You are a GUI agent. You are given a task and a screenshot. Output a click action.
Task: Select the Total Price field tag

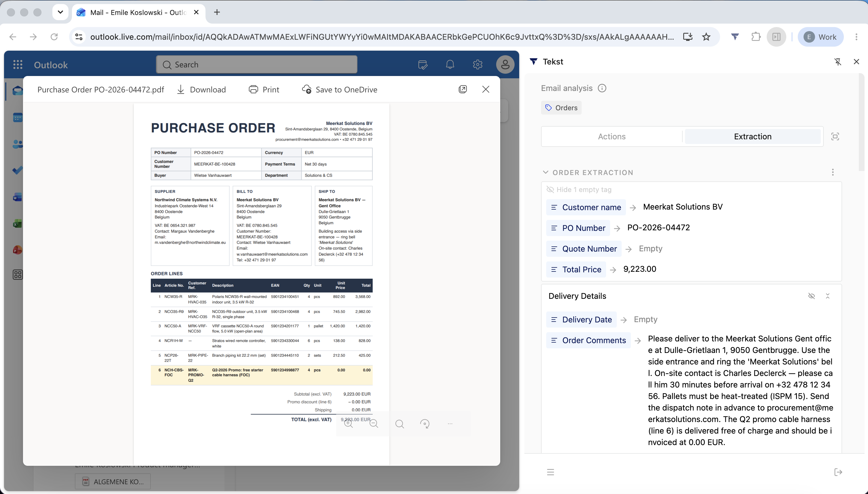tap(576, 269)
